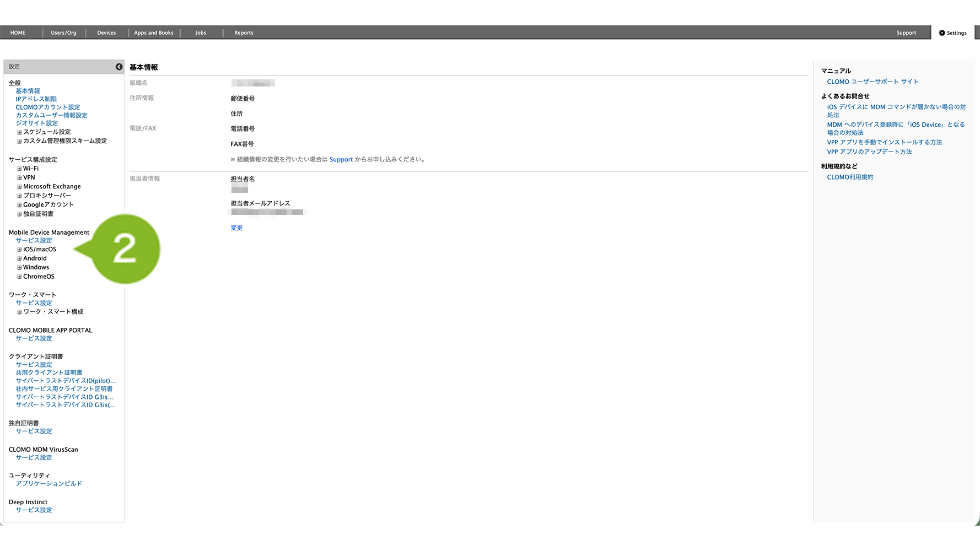The height and width of the screenshot is (551, 980).
Task: Open the Support link in organization note
Action: (341, 160)
